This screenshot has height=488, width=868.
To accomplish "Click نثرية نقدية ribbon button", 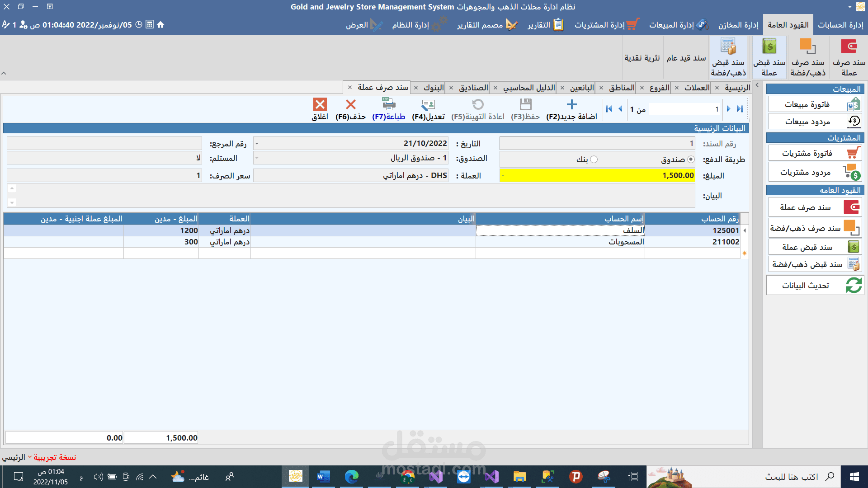I will tap(642, 58).
